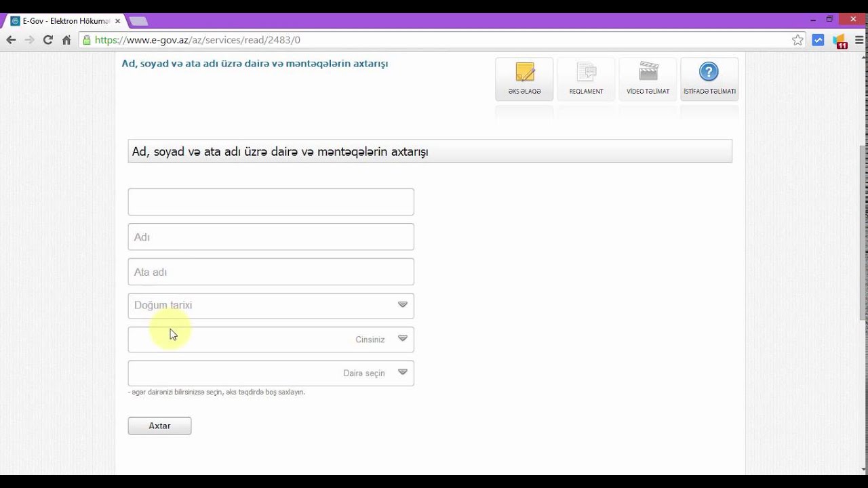Click the blue checkmark extension icon
868x488 pixels.
[818, 40]
